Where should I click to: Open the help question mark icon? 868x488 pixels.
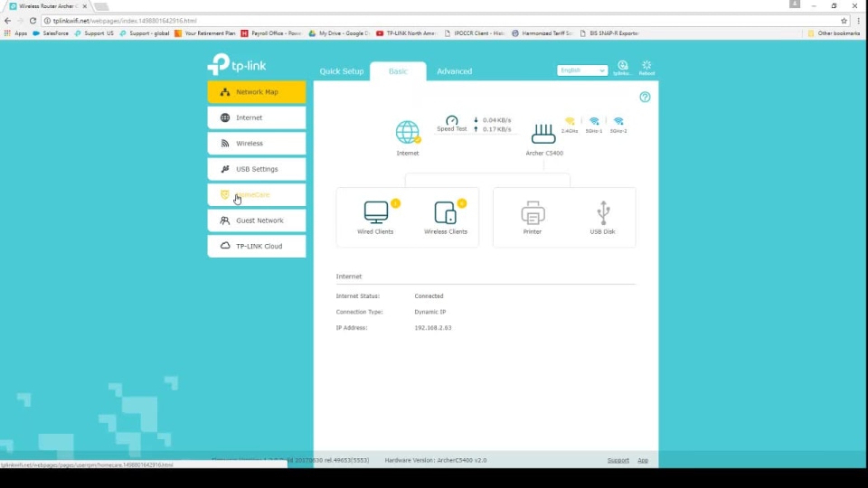pyautogui.click(x=645, y=98)
